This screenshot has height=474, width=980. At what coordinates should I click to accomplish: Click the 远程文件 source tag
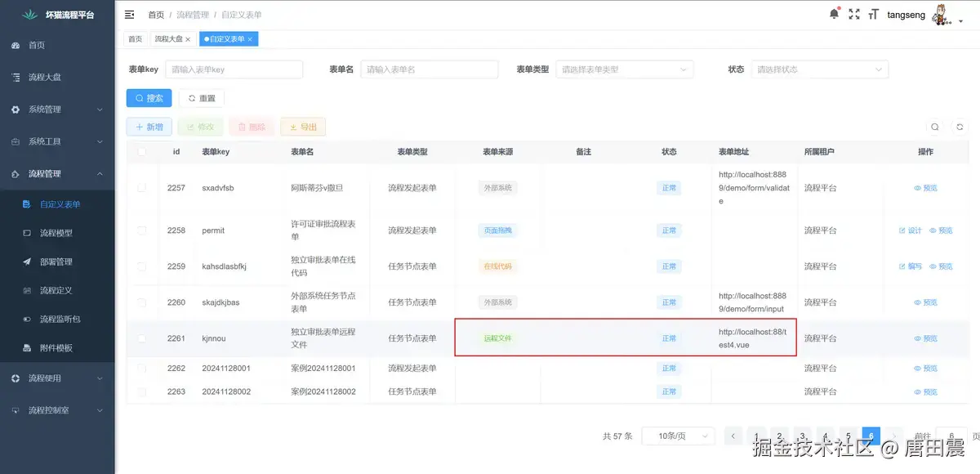497,338
